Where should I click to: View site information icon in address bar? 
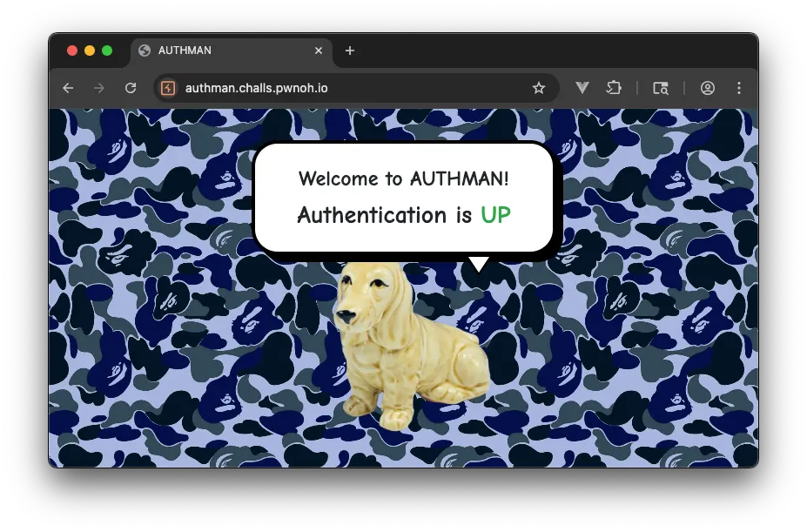tap(168, 88)
